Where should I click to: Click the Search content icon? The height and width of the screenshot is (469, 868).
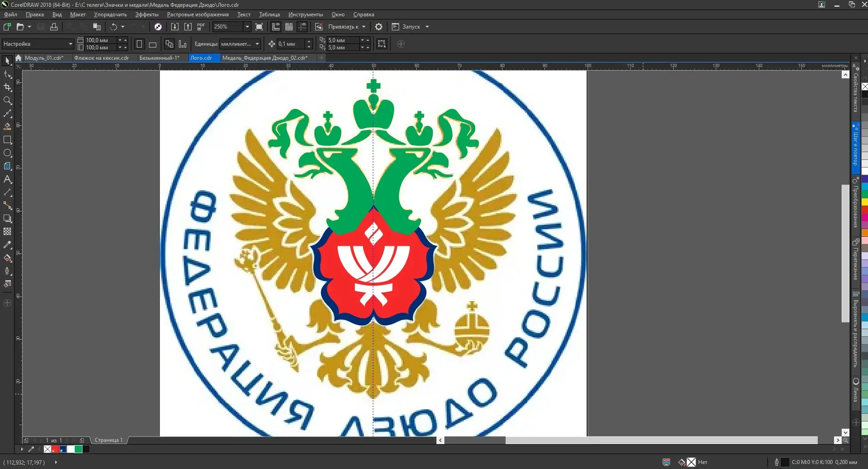(x=158, y=27)
